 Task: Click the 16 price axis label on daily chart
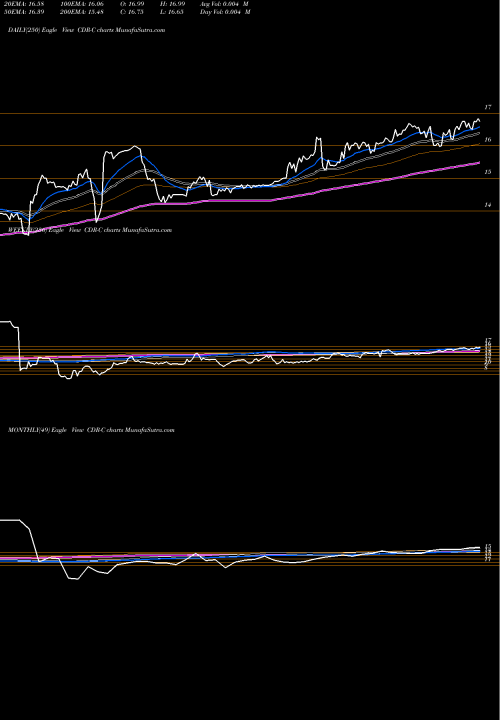pos(488,140)
